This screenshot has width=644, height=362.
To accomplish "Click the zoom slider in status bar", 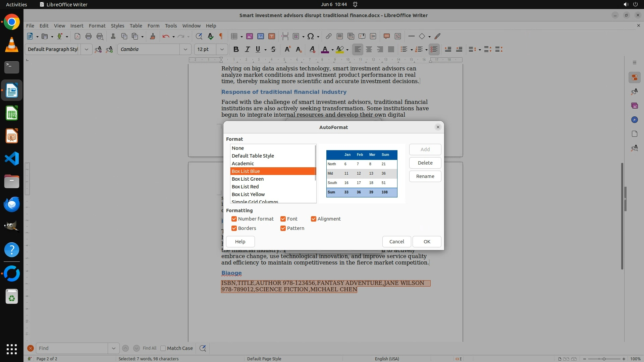I will tap(604, 359).
